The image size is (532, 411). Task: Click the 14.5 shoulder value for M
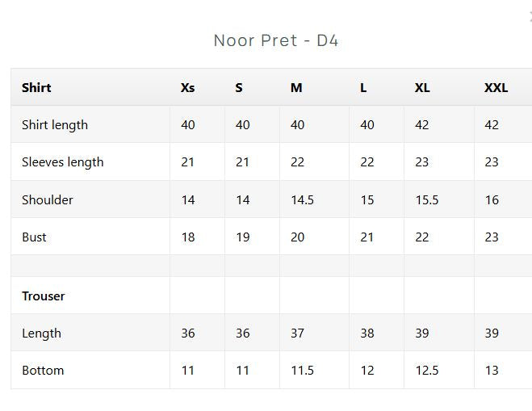(x=302, y=200)
